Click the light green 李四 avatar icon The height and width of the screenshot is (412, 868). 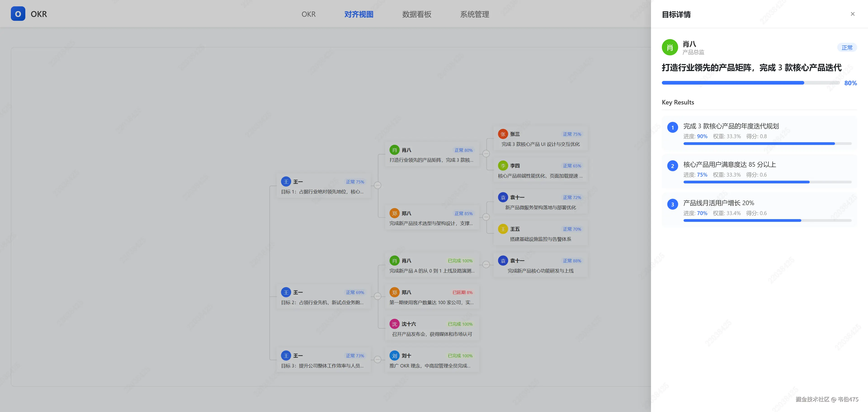(x=503, y=166)
